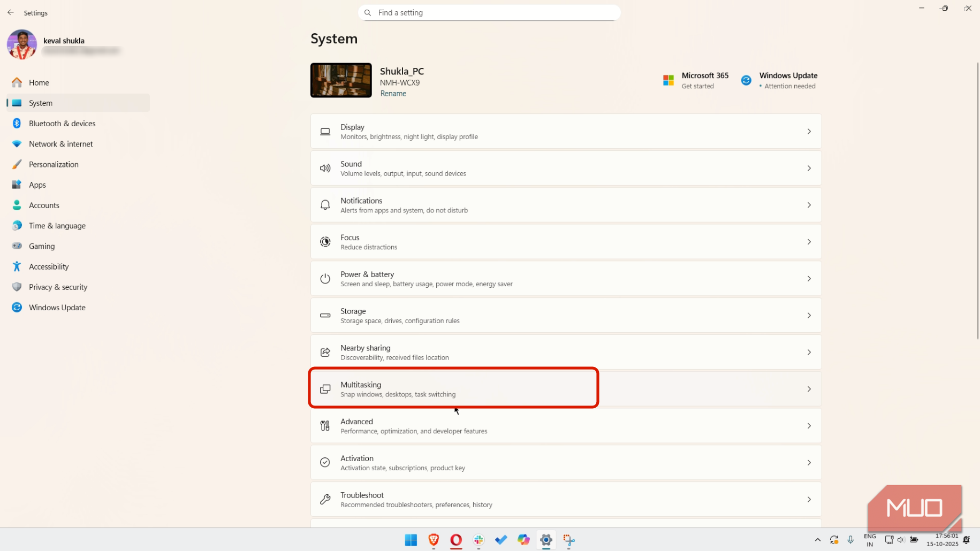Screen dimensions: 980x551
Task: Click the Activation checkmark icon
Action: click(325, 463)
